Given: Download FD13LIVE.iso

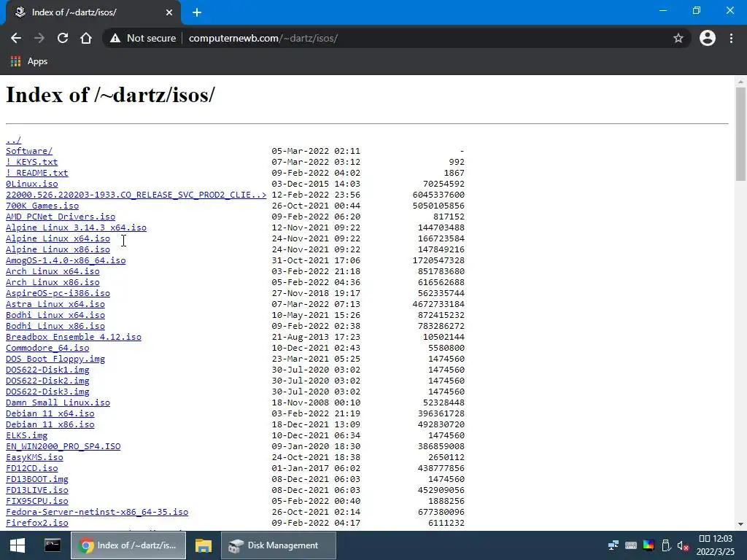Looking at the screenshot, I should pos(36,491).
